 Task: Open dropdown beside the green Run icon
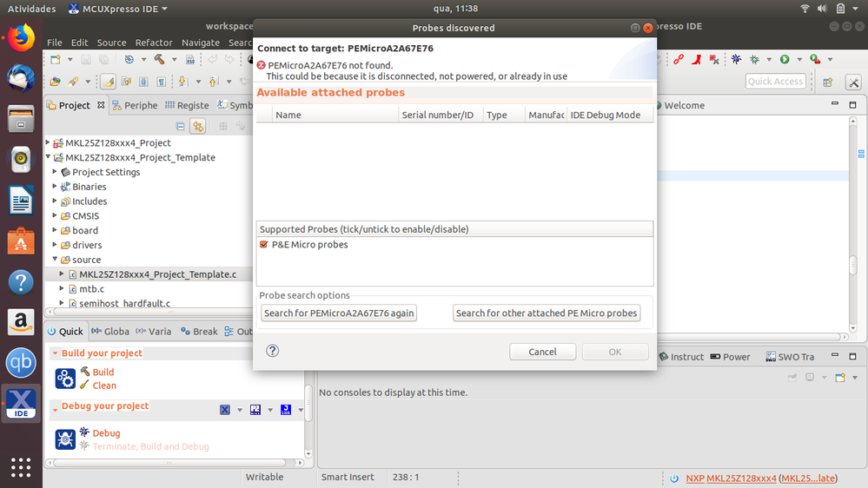(799, 59)
